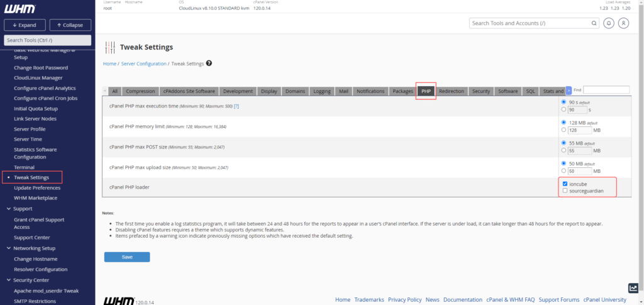Switch to the Compression tab

coord(140,91)
